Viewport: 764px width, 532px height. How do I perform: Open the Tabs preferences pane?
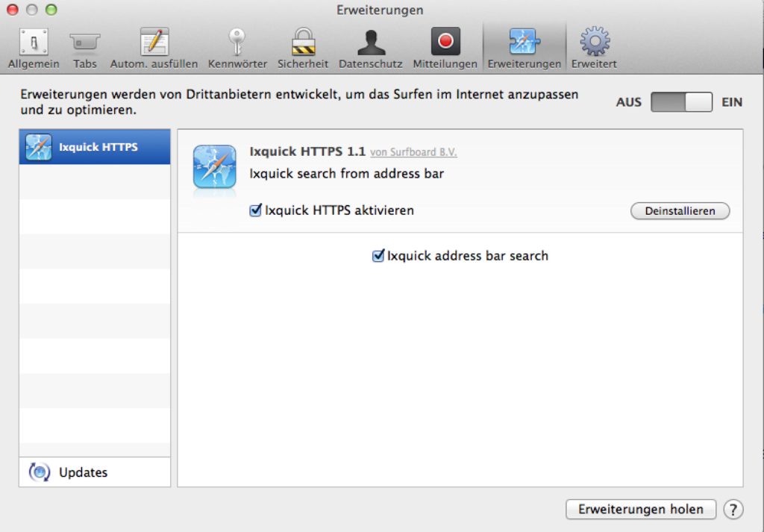pyautogui.click(x=85, y=48)
